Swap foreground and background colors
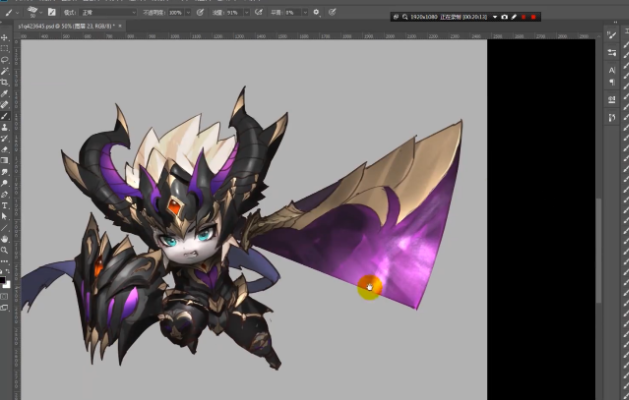Viewport: 629px width, 400px height. 8,272
